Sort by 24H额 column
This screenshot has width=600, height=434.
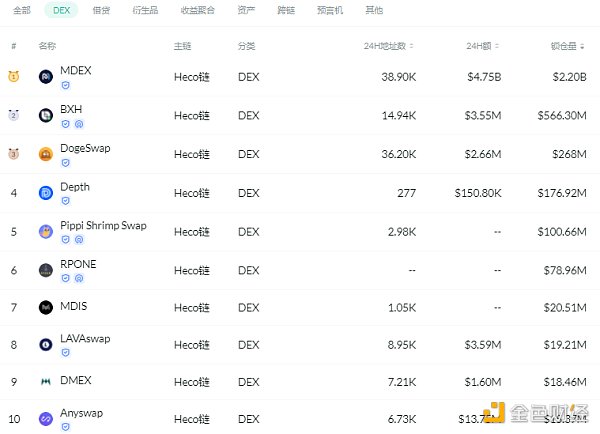pos(482,46)
